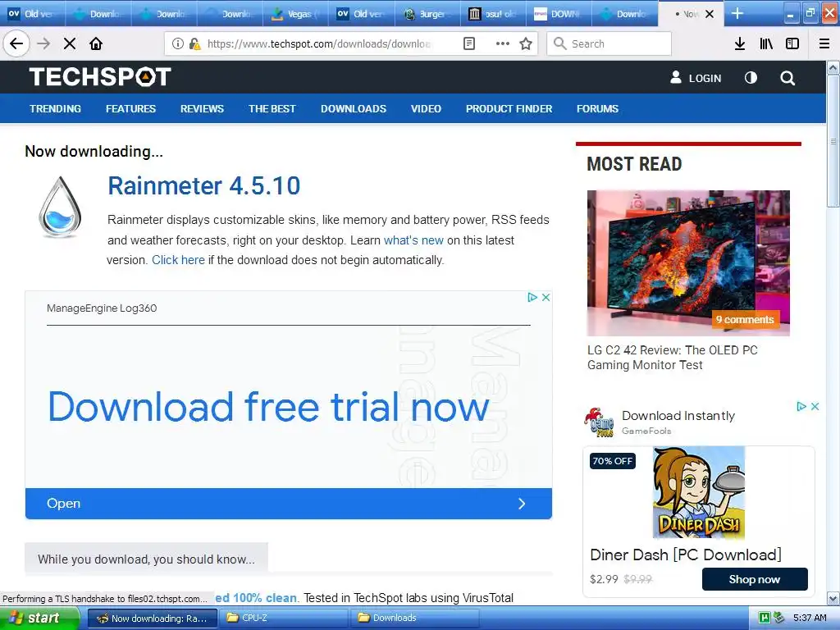Open the Windows Start button

[x=39, y=619]
